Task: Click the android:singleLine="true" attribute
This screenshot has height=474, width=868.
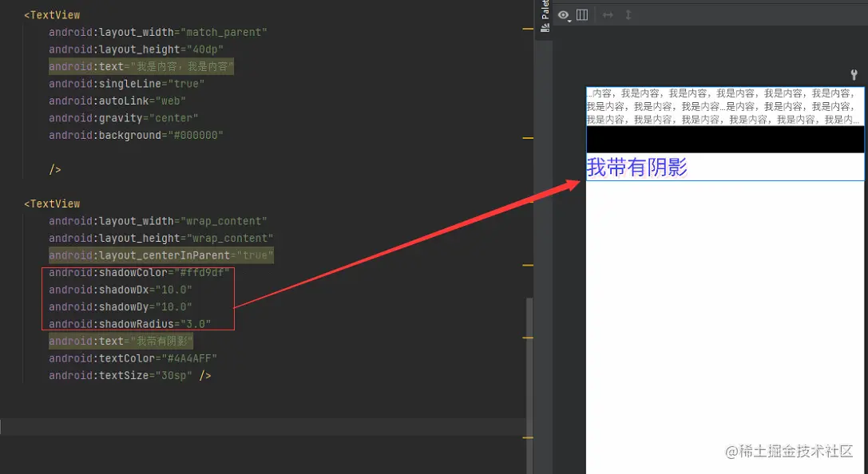Action: pos(127,84)
